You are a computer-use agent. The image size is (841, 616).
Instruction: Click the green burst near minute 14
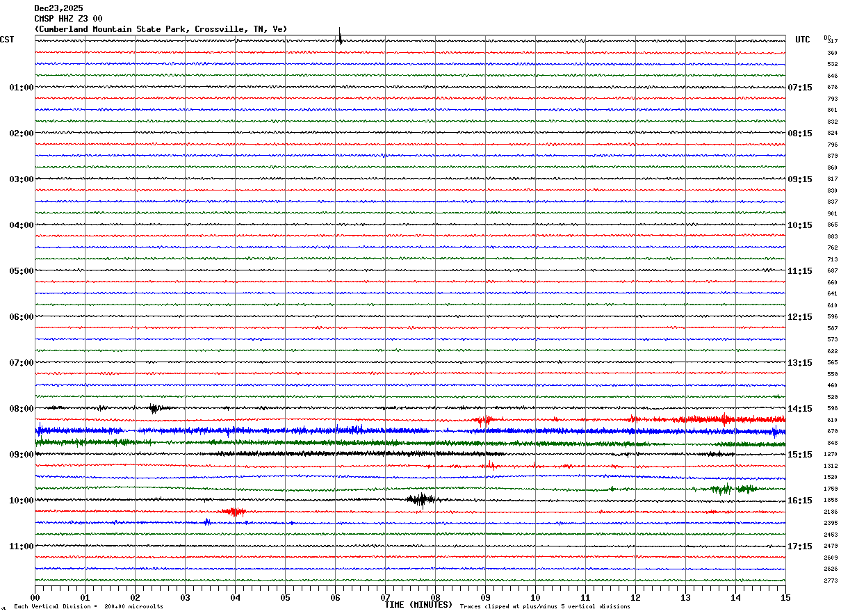click(x=733, y=489)
